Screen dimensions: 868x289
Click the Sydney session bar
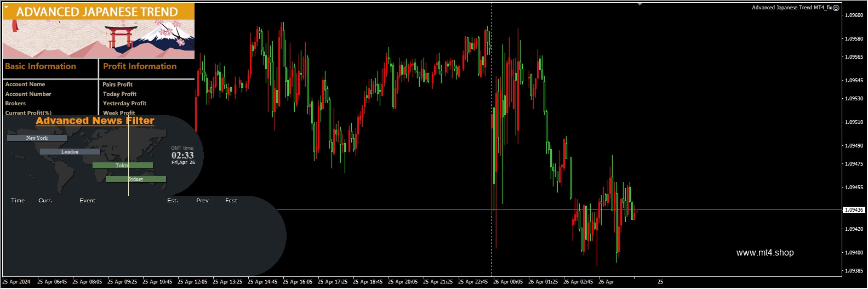136,179
